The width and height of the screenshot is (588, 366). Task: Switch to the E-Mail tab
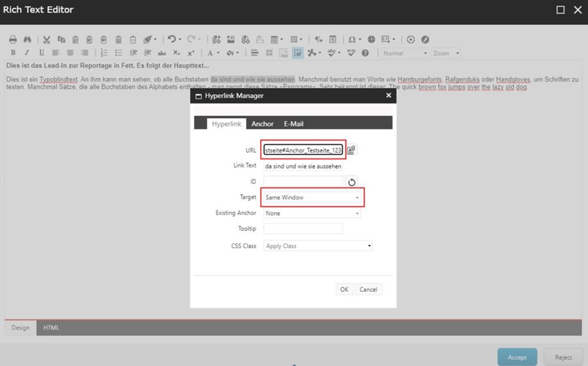tap(293, 124)
